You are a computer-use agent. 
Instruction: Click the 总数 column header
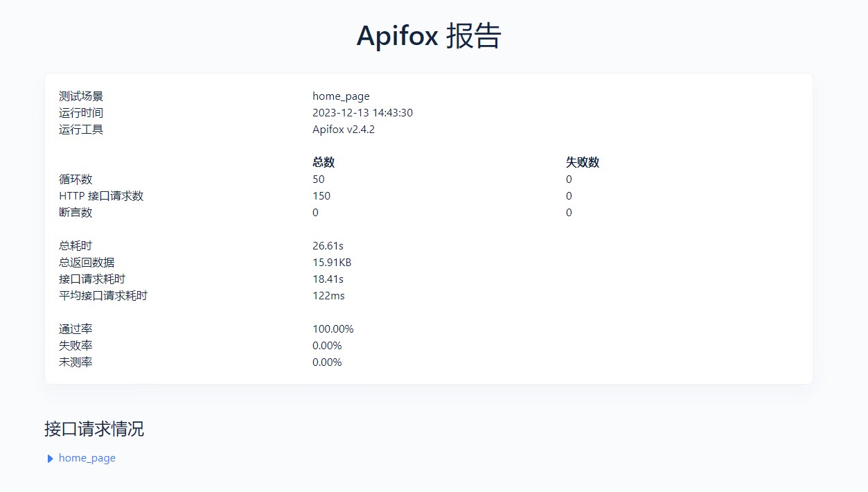324,163
